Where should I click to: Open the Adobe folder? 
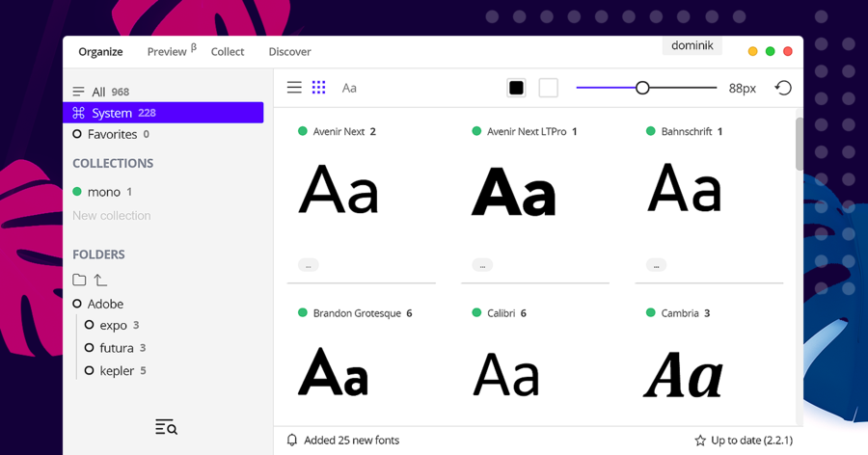pos(105,304)
